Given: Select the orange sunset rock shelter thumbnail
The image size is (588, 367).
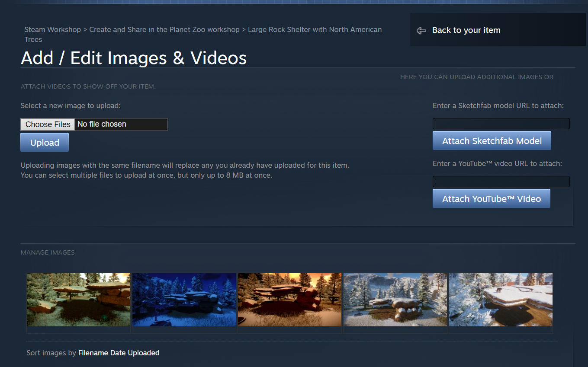Looking at the screenshot, I should 289,300.
